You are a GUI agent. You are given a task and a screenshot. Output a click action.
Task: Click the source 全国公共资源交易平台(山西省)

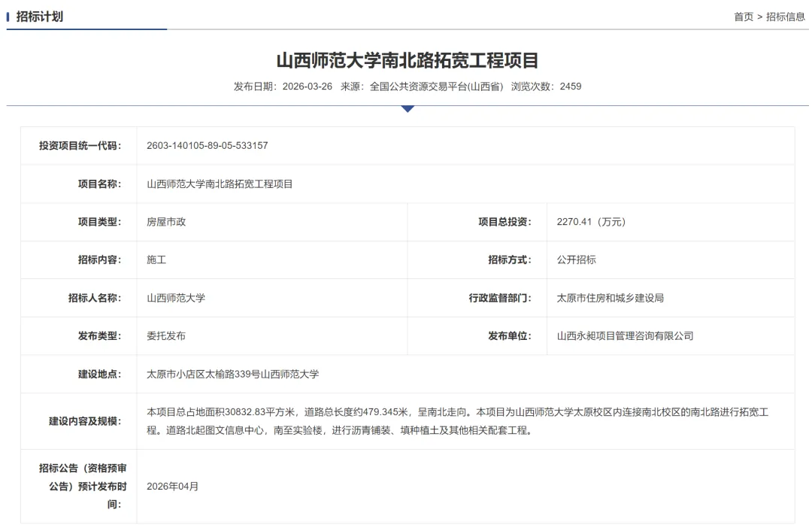[x=437, y=86]
